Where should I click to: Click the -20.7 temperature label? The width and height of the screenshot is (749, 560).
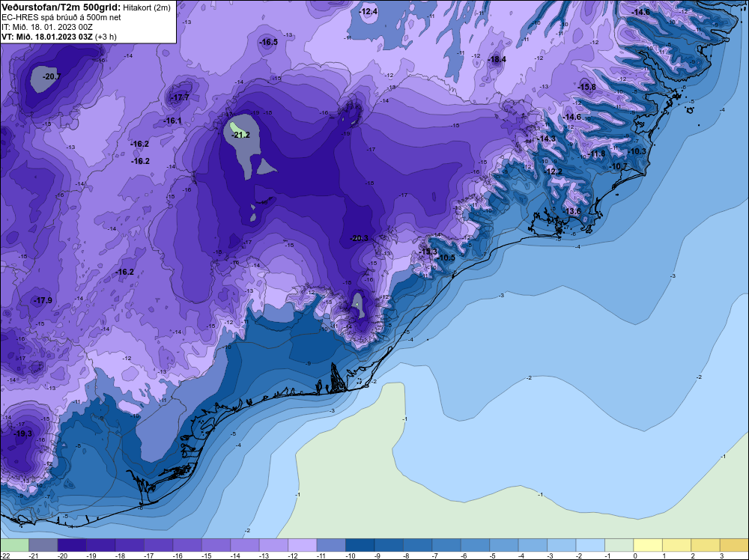[52, 76]
